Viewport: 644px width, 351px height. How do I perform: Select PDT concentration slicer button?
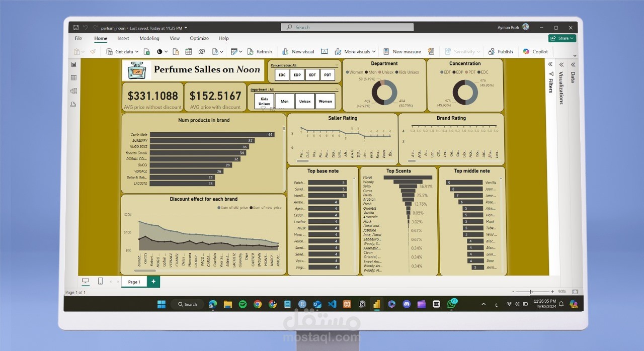pyautogui.click(x=328, y=75)
